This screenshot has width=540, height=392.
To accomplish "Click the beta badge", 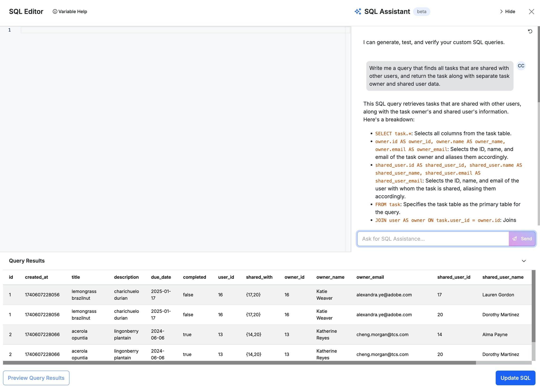I will 421,11.
